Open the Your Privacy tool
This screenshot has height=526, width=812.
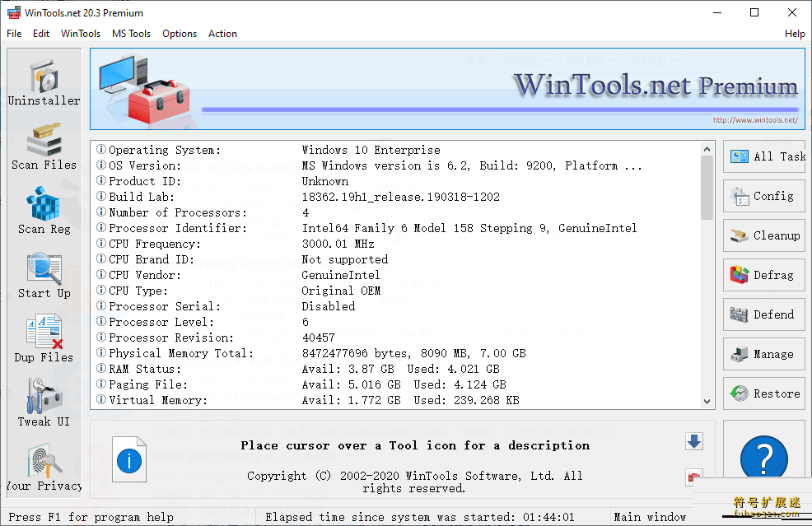(x=44, y=466)
